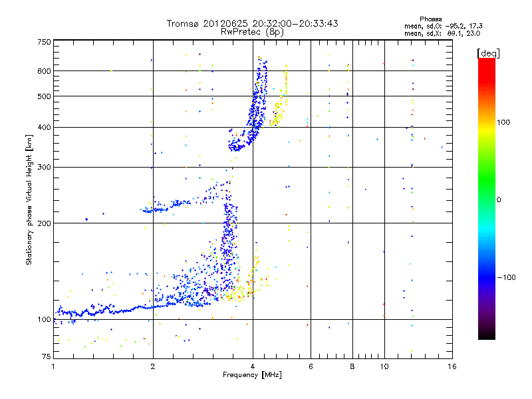Click the '16' frequency tick label
Screen dimensions: 532x399
coord(452,366)
